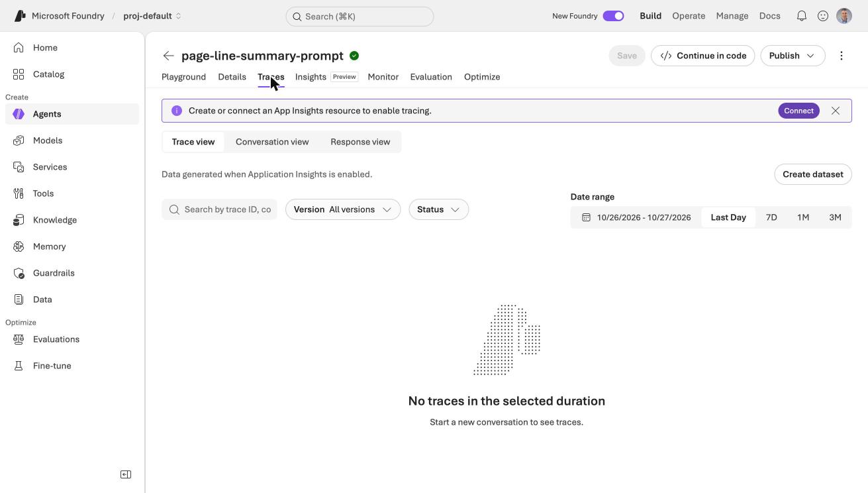Open the Status filter dropdown
The height and width of the screenshot is (493, 868).
point(438,209)
